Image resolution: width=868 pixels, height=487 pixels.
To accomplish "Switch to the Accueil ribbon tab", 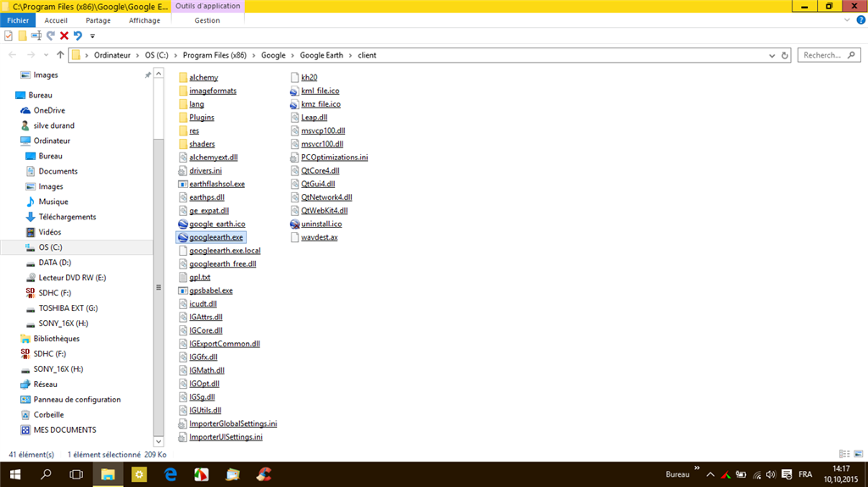I will click(x=56, y=20).
